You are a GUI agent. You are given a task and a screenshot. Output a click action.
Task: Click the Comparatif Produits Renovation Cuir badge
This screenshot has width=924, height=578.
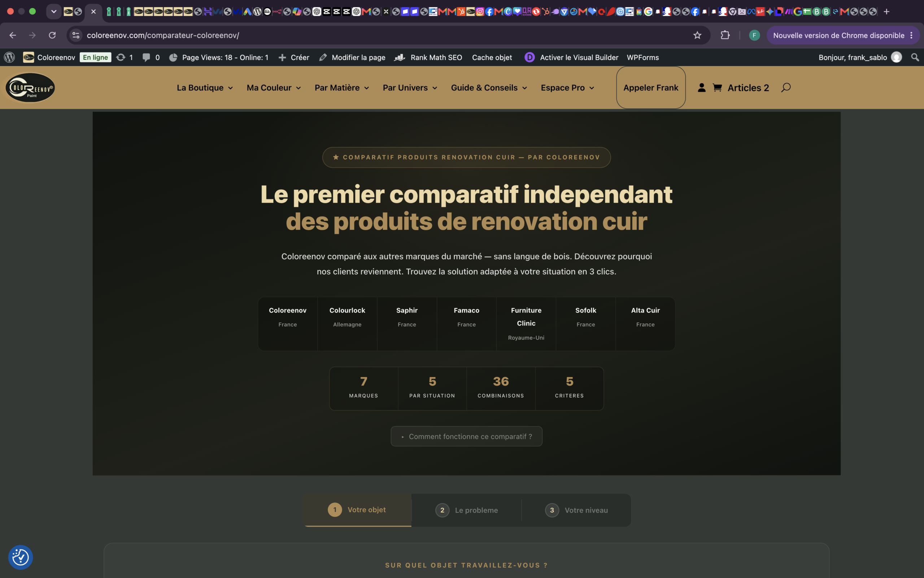(x=466, y=157)
